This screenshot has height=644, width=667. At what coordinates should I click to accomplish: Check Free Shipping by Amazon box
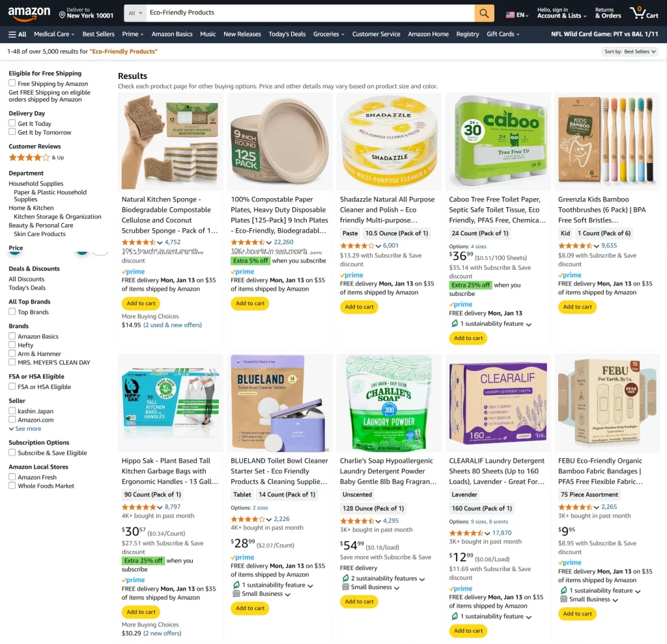[12, 83]
